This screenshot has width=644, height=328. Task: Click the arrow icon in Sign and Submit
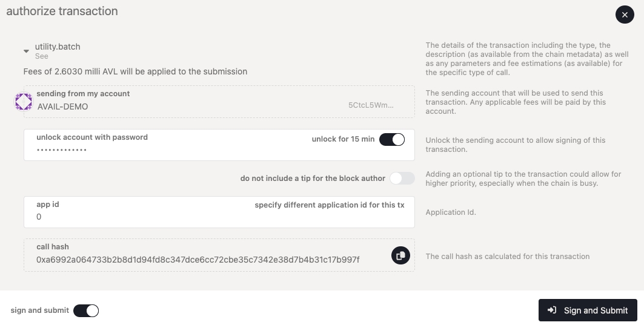coord(552,310)
